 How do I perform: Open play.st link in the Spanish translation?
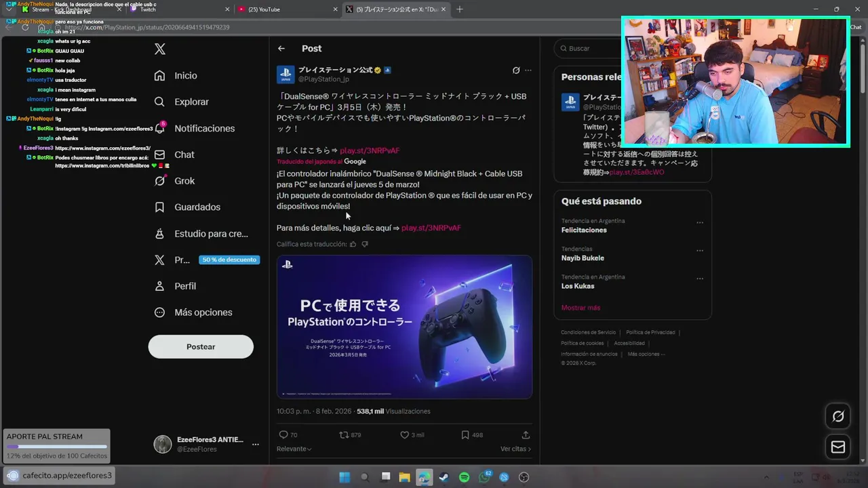point(431,228)
